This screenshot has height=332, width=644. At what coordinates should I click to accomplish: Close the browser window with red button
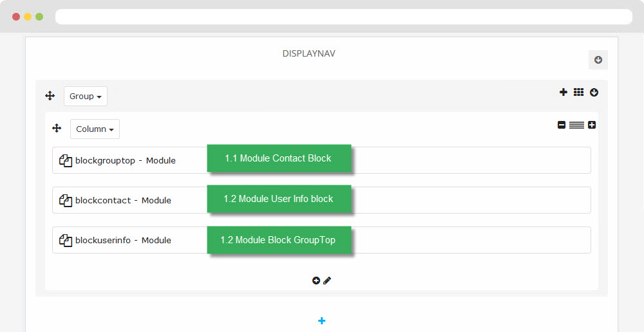(16, 17)
